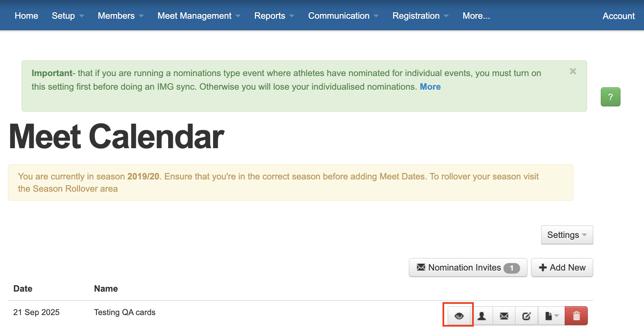Click the 21 Sep 2025 date cell
The width and height of the screenshot is (644, 329).
tap(36, 312)
